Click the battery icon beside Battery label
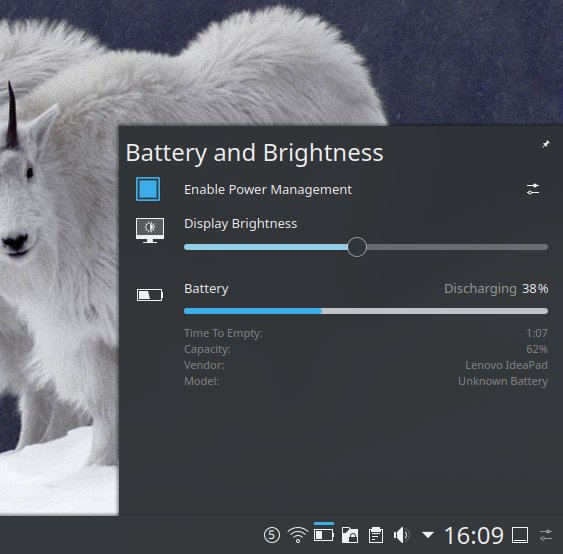563x554 pixels. [x=150, y=295]
